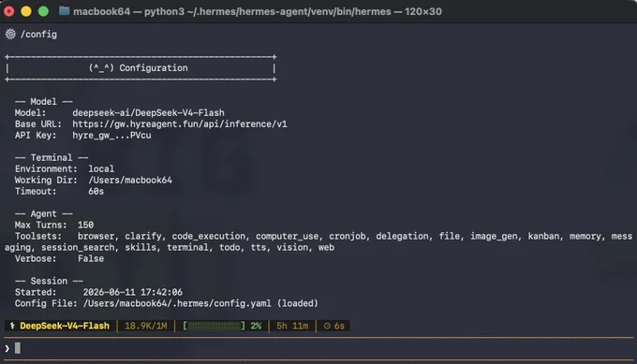Click the "-- Terminal --" section heading
The width and height of the screenshot is (637, 364).
52,157
